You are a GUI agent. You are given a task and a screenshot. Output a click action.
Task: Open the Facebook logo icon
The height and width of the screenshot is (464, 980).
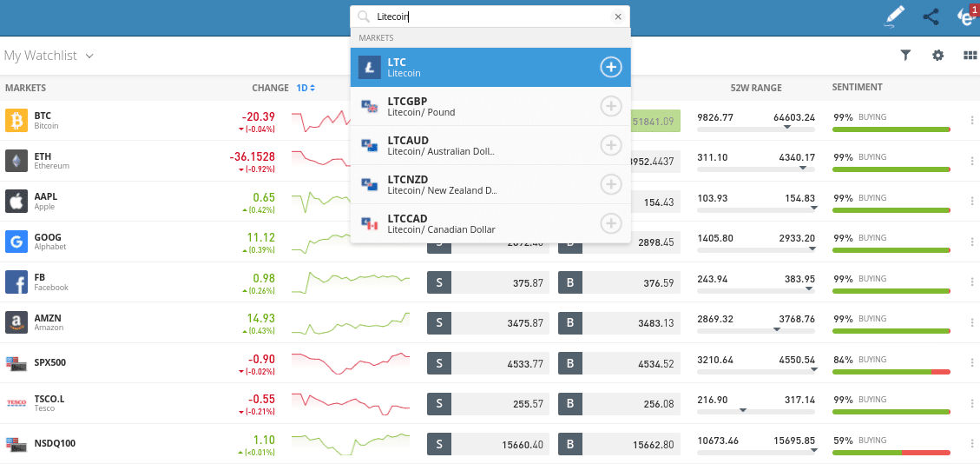point(16,282)
